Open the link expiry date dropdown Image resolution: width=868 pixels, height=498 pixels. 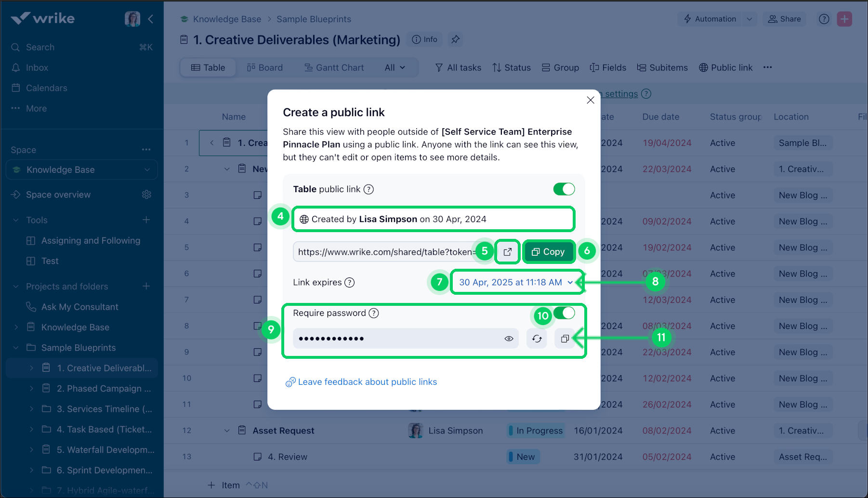(515, 282)
